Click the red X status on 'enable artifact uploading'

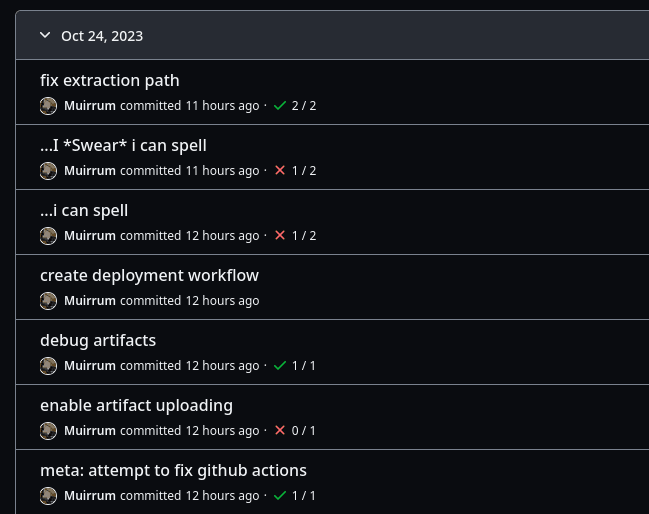point(280,430)
